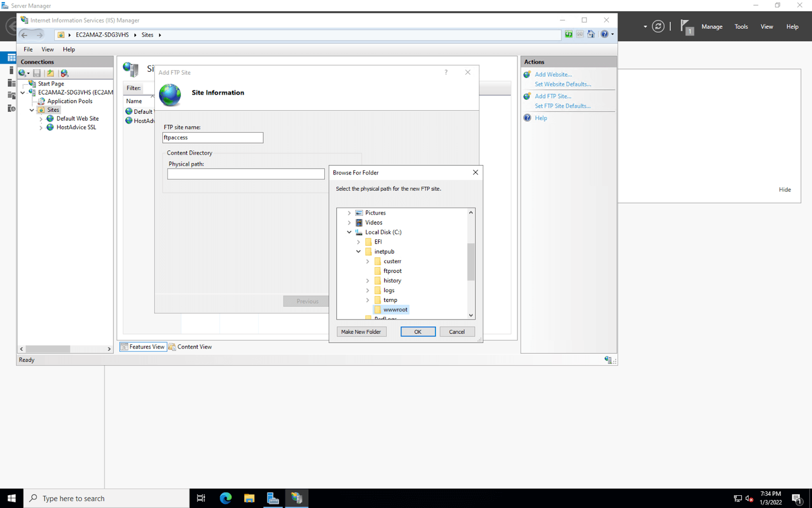Switch to Content View tab
Screen dimensions: 812x508
click(190, 347)
